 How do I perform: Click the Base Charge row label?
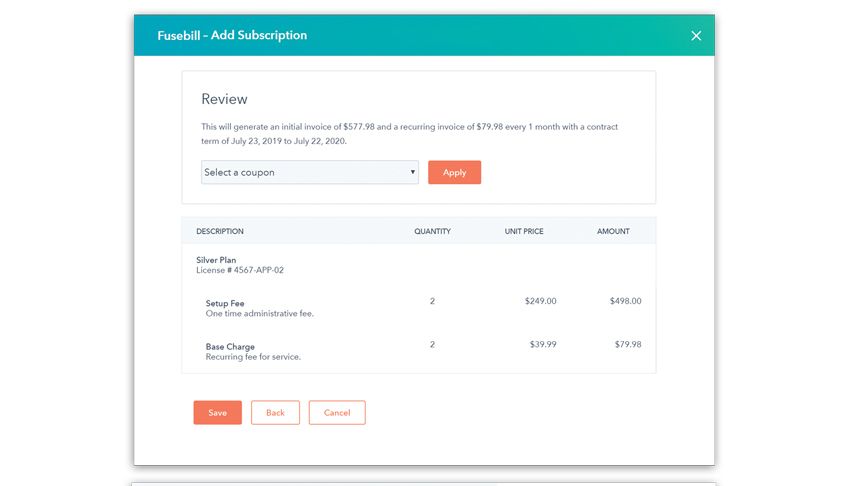[230, 347]
